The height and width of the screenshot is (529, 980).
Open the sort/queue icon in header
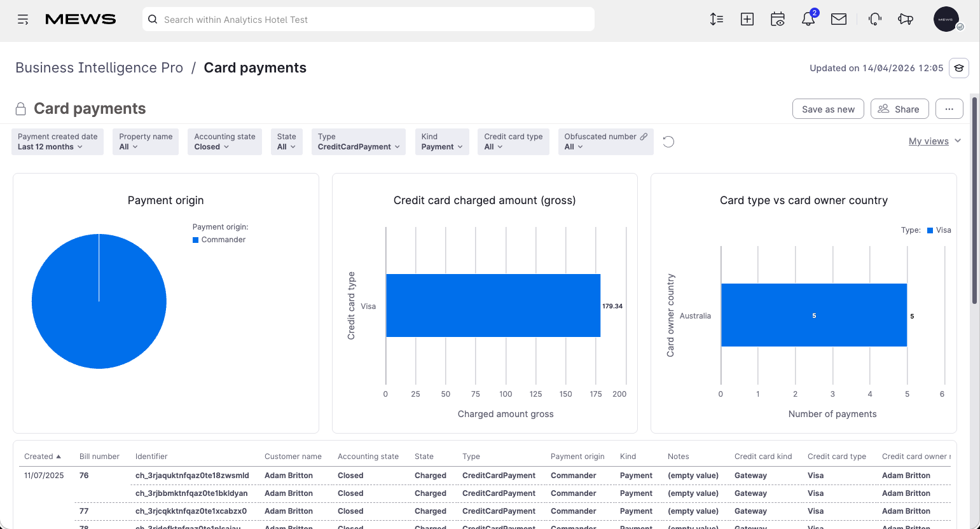tap(717, 19)
